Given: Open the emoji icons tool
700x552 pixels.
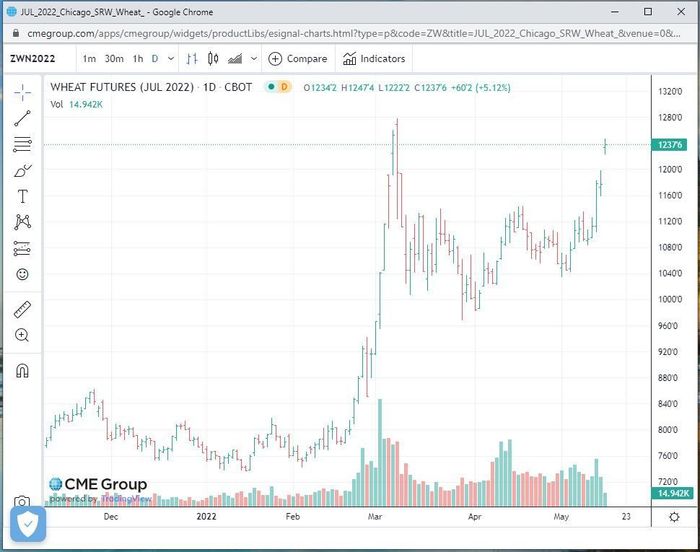Looking at the screenshot, I should 22,274.
